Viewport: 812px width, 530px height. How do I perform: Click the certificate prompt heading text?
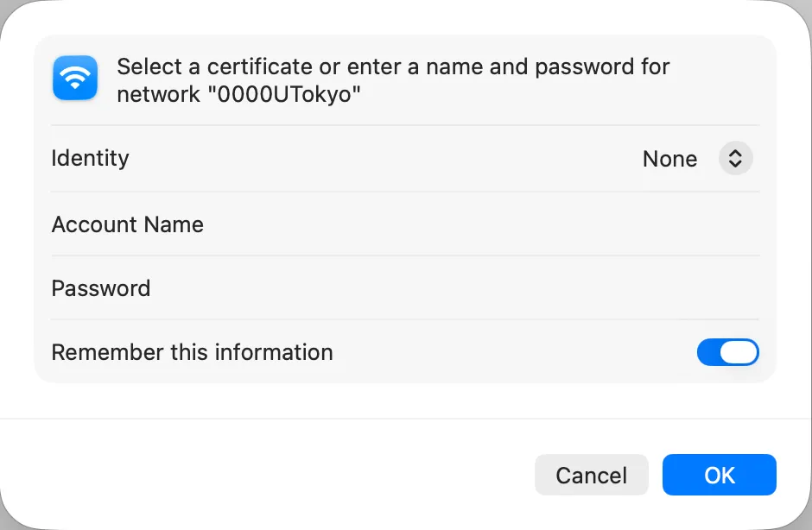(393, 80)
